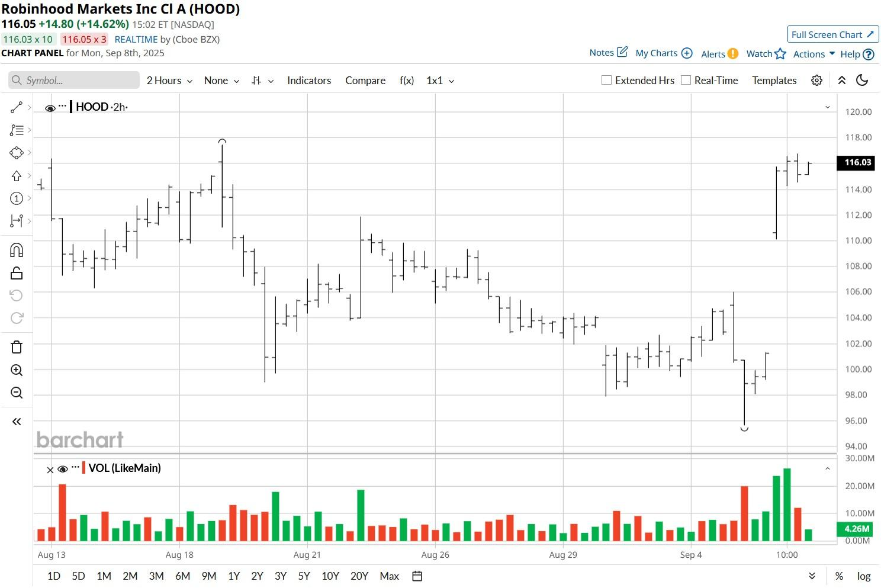Click the REALTIME data source link
The image size is (881, 588).
pyautogui.click(x=136, y=40)
